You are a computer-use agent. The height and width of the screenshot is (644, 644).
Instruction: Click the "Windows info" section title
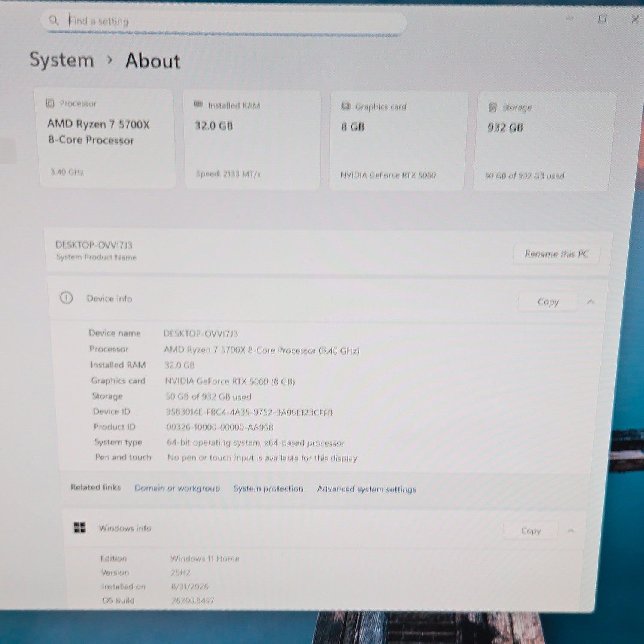pyautogui.click(x=125, y=528)
